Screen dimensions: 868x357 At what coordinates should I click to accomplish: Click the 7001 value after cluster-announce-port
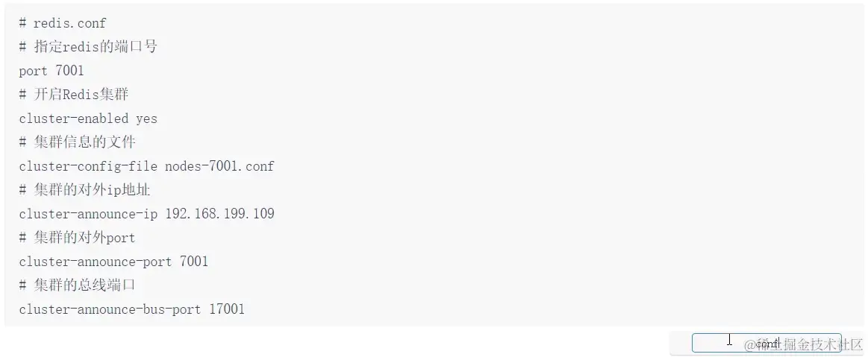(194, 262)
